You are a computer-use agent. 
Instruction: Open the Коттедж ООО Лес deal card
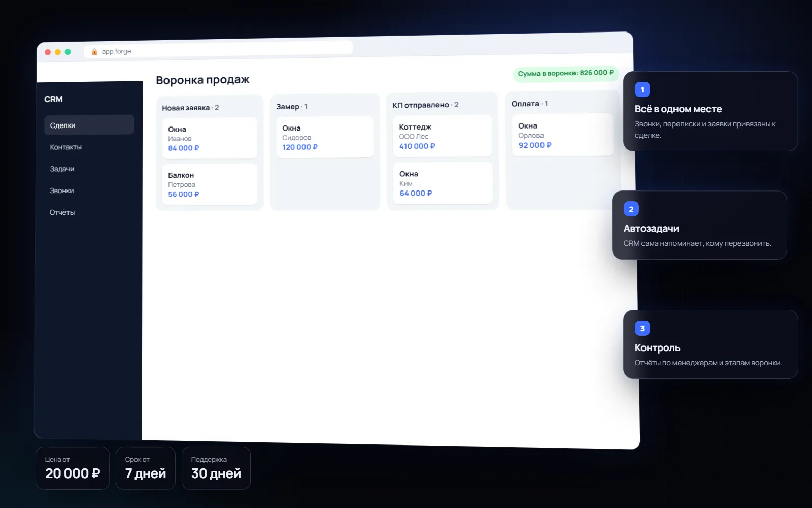(443, 136)
